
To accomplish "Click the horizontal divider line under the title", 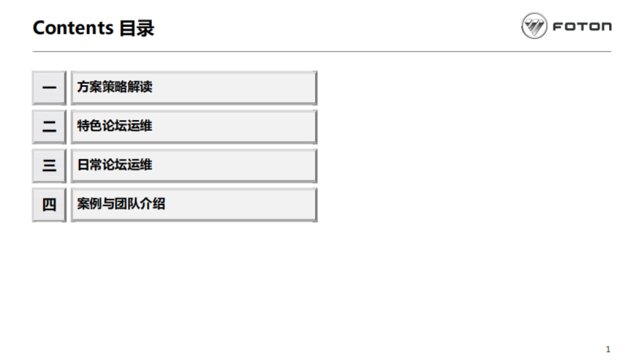I will [x=322, y=51].
